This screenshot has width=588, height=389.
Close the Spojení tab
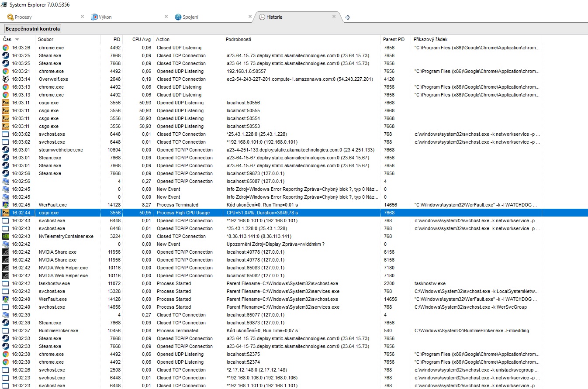(250, 17)
